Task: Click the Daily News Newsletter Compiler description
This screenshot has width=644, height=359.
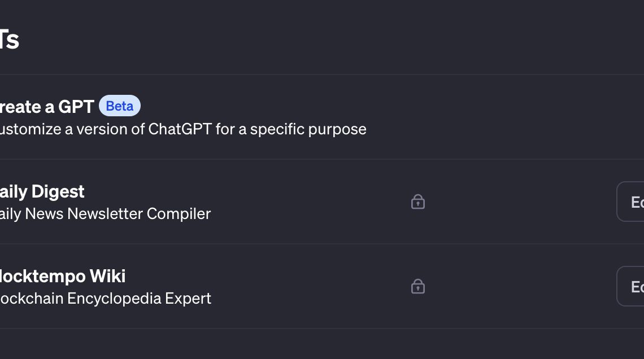Action: (105, 214)
